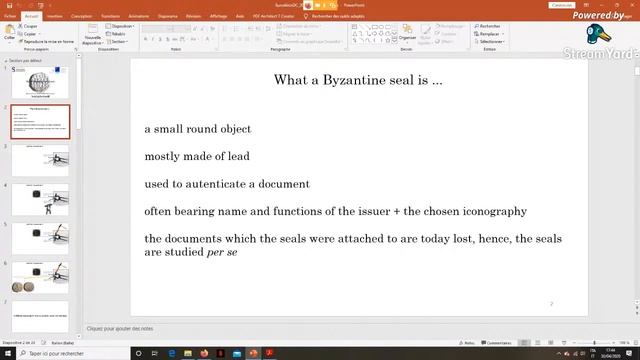Click the Couper (cut) button
Screen dimensions: 640x360
coord(28,26)
